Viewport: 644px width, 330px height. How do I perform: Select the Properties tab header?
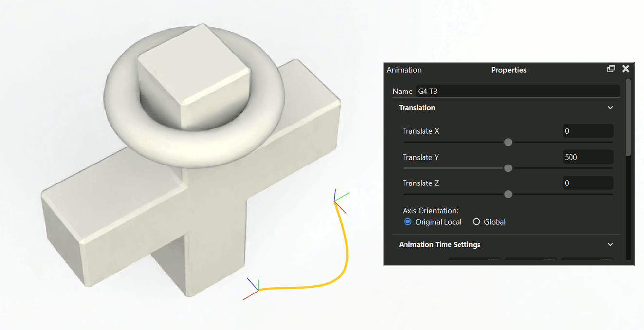pyautogui.click(x=508, y=70)
